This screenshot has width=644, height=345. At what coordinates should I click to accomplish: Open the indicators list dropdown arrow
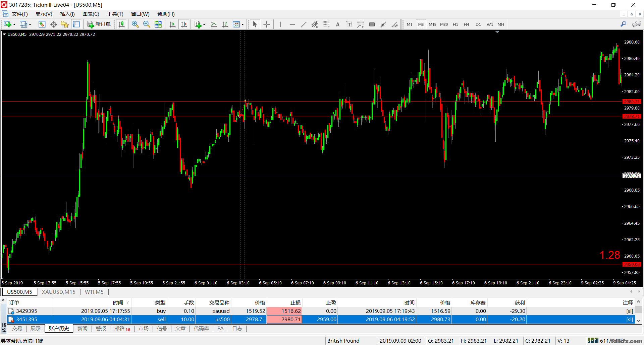204,24
